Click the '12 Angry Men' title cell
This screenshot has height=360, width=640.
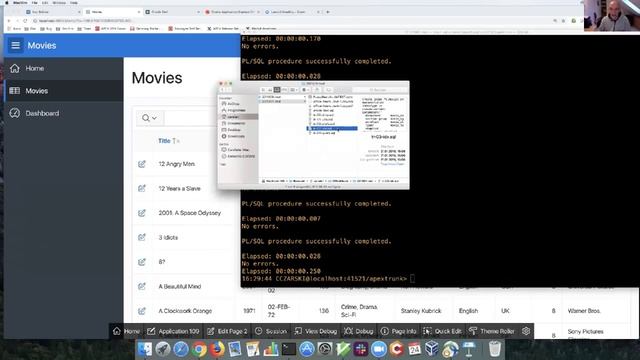coord(176,164)
